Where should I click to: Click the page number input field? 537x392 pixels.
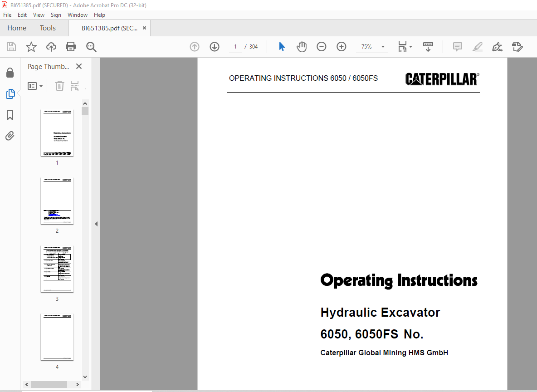235,47
